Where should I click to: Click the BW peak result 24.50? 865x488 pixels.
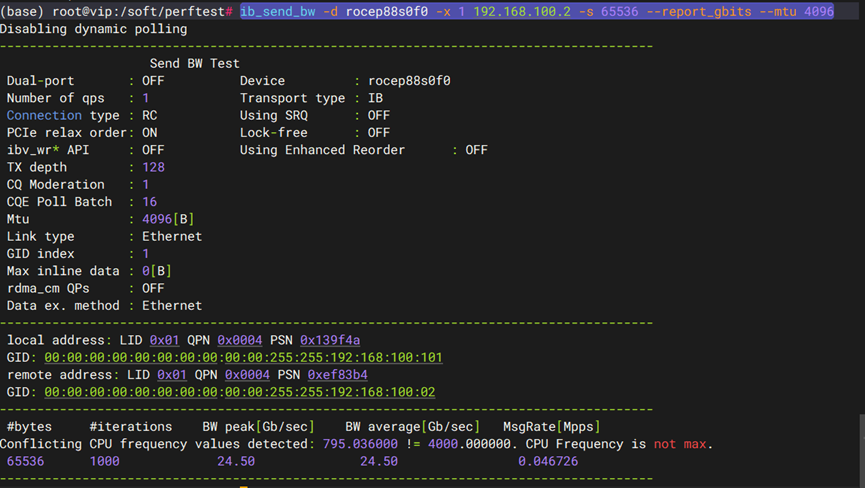(x=236, y=461)
